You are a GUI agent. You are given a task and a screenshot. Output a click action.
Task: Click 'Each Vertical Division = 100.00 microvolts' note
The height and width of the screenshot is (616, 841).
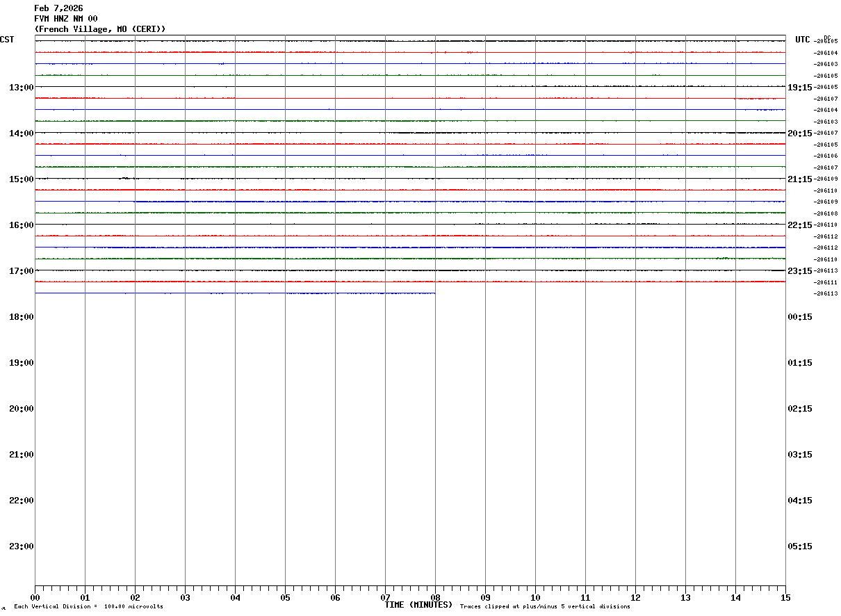(89, 607)
